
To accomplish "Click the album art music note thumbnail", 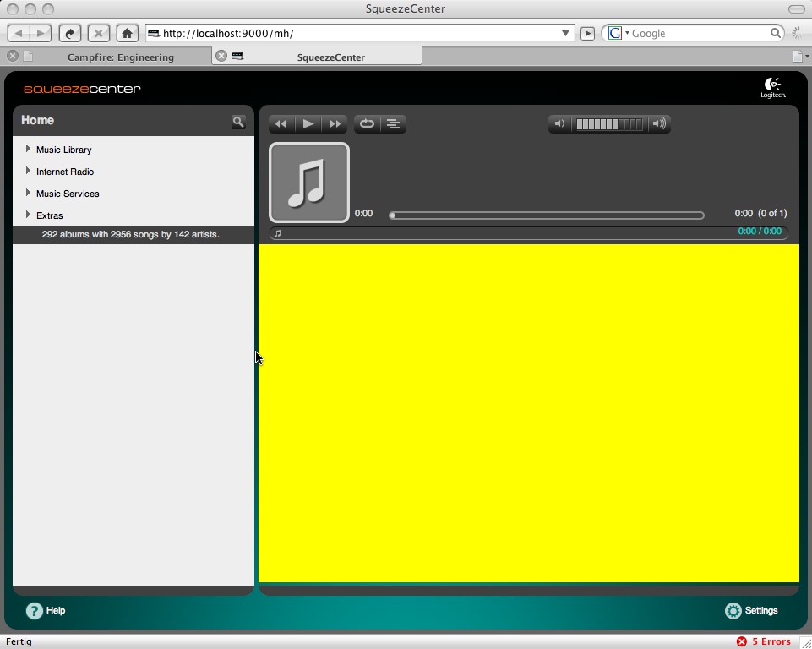I will (309, 183).
